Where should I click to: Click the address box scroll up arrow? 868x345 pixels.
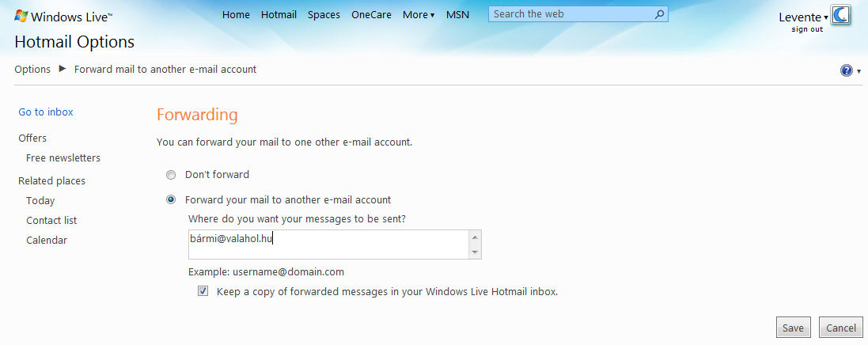(x=475, y=237)
